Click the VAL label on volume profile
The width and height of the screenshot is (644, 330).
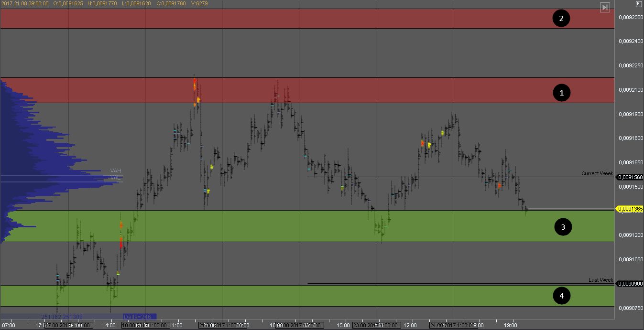point(116,178)
